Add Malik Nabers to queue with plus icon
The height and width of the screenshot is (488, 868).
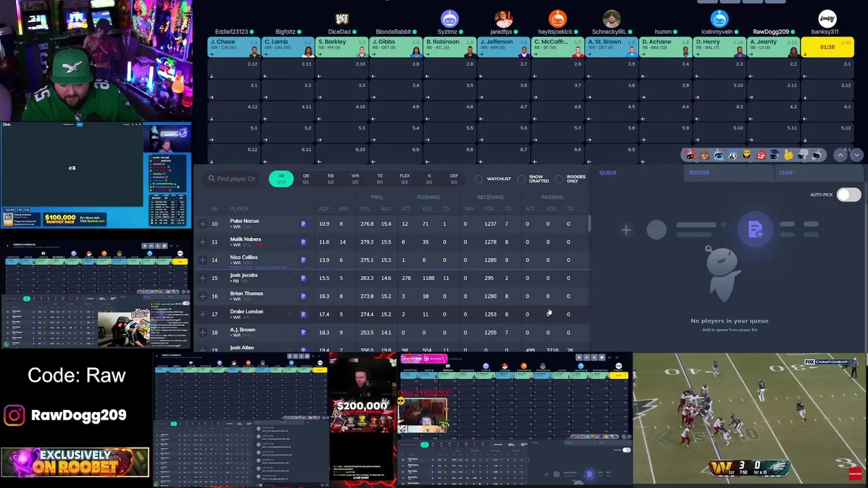202,242
